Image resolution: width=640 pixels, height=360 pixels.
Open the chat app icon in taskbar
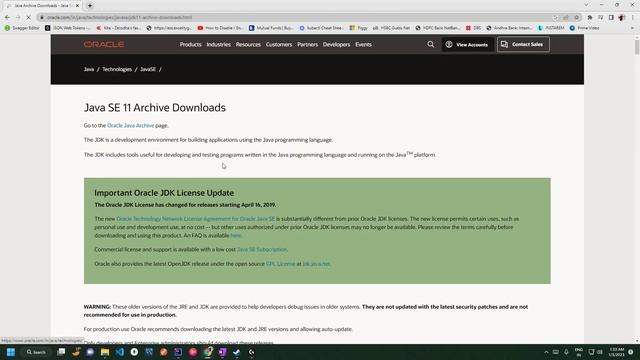tap(90, 352)
